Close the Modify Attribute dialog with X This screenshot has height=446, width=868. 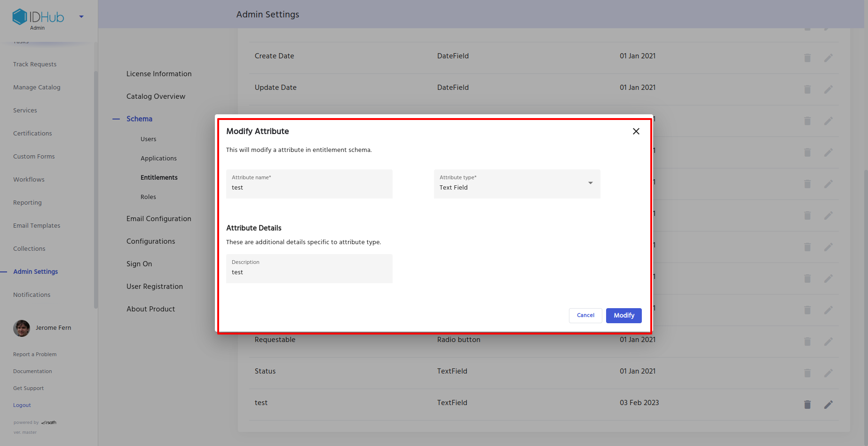(x=636, y=131)
